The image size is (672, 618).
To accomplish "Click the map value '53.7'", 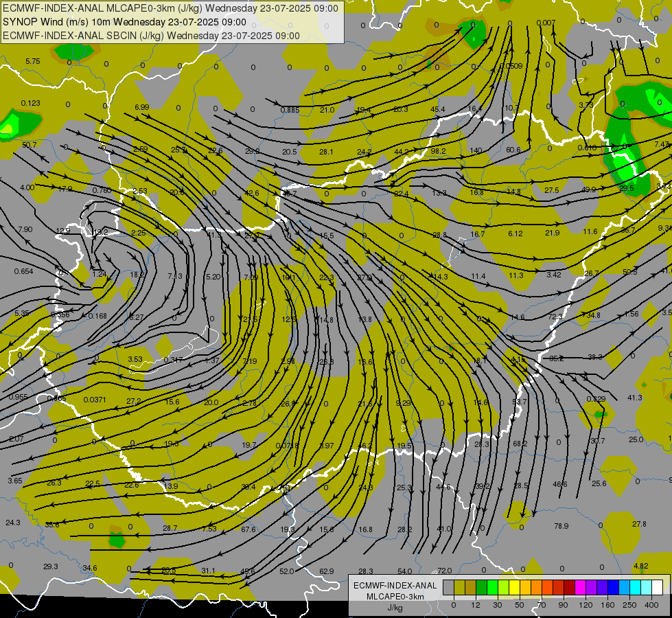I will 519,402.
